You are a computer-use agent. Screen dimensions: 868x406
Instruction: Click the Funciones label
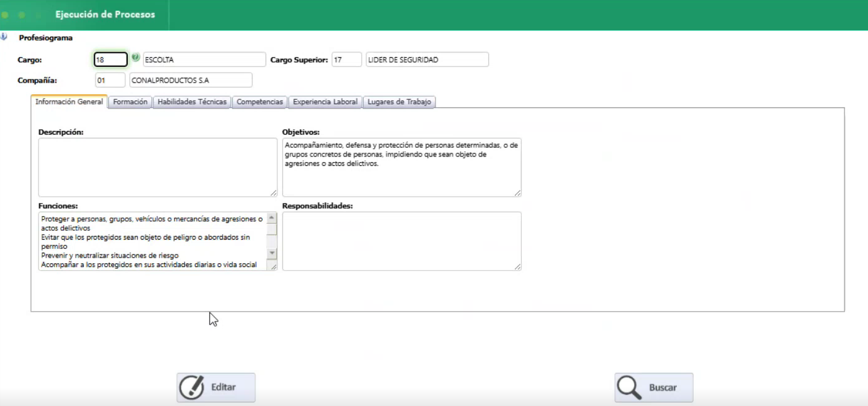click(58, 205)
